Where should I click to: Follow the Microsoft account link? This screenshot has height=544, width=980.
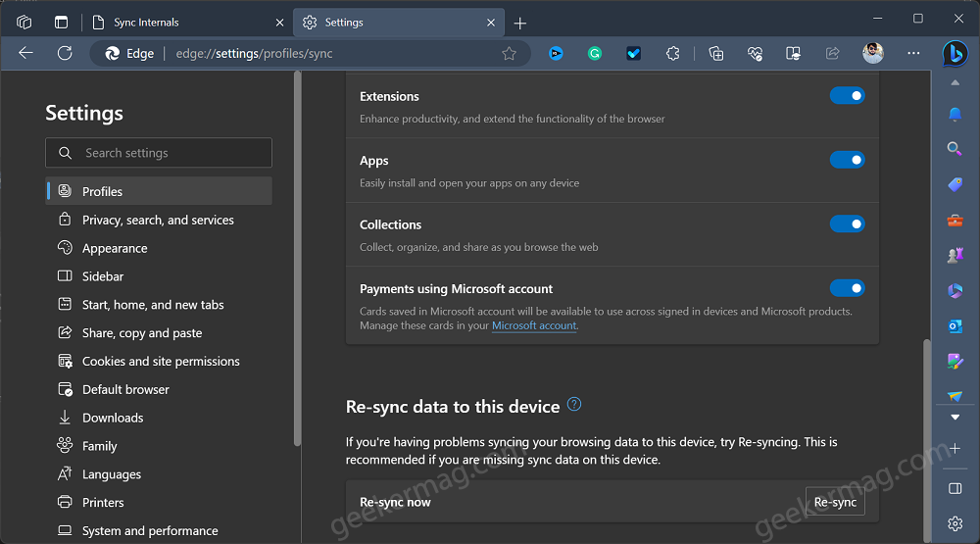pyautogui.click(x=534, y=325)
